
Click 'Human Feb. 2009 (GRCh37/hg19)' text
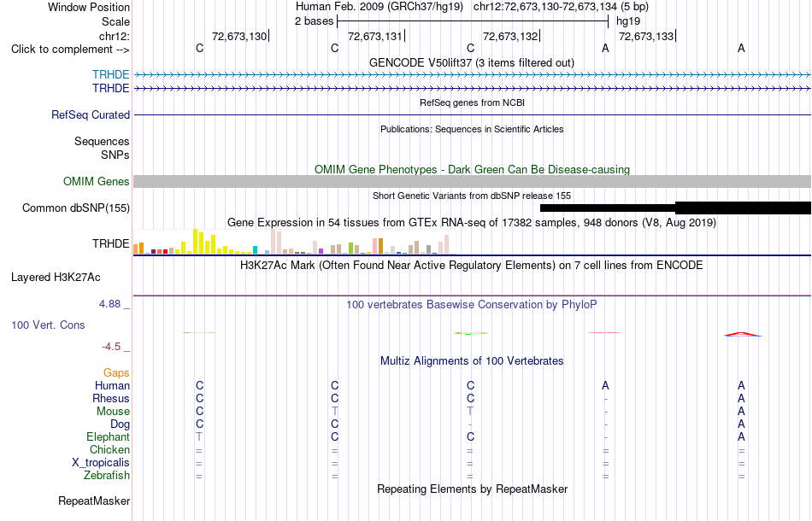coord(380,7)
